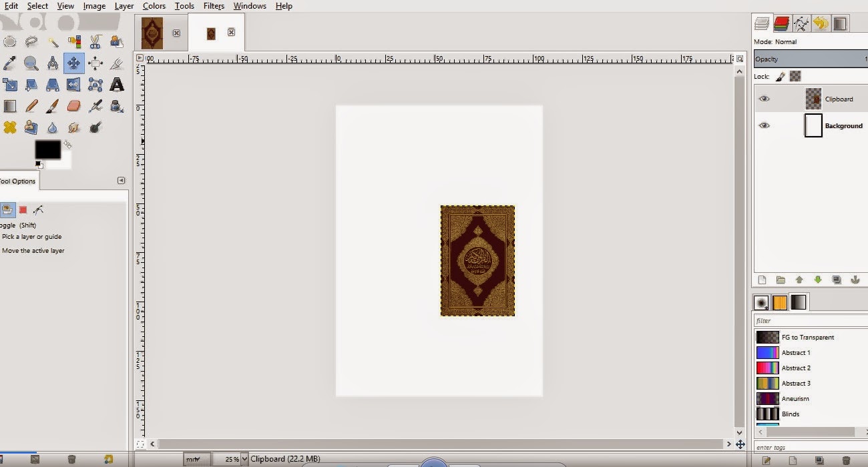Select the Scissors Select tool
Image resolution: width=868 pixels, height=467 pixels.
95,42
